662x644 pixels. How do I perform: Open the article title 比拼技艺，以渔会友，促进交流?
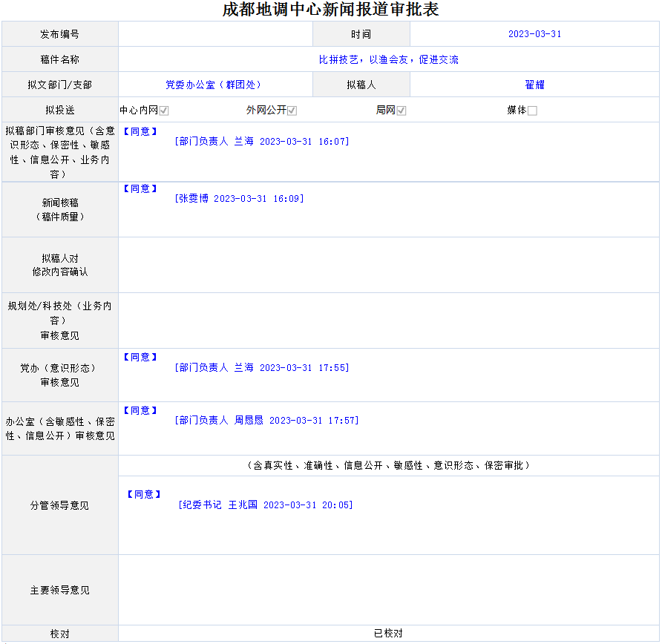pos(388,59)
